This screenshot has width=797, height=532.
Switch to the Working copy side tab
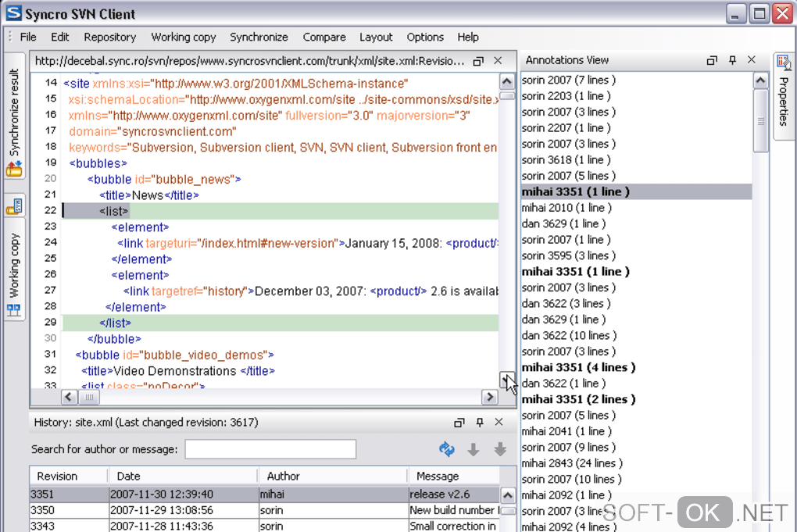[x=15, y=270]
